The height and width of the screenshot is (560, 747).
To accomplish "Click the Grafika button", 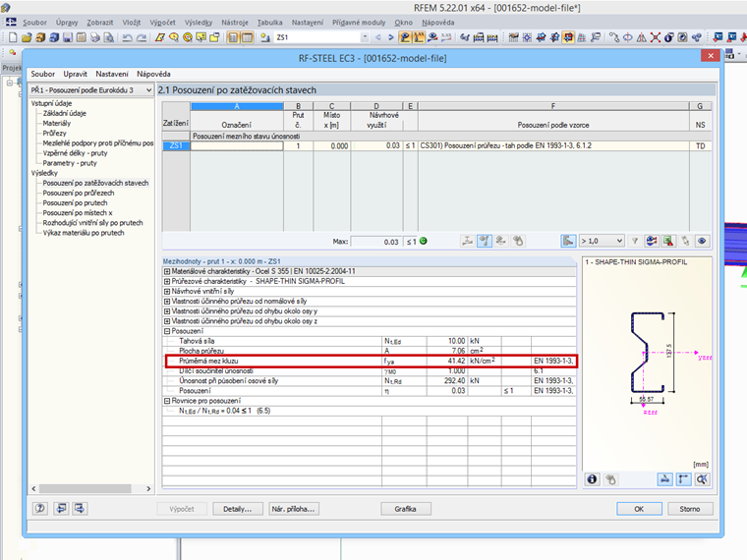I will pos(405,509).
